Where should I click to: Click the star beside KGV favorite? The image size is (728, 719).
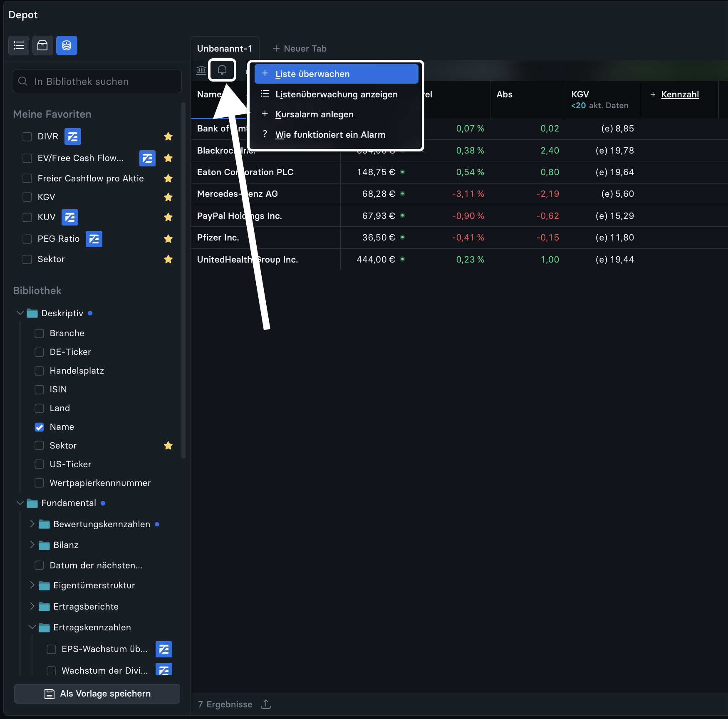[168, 197]
